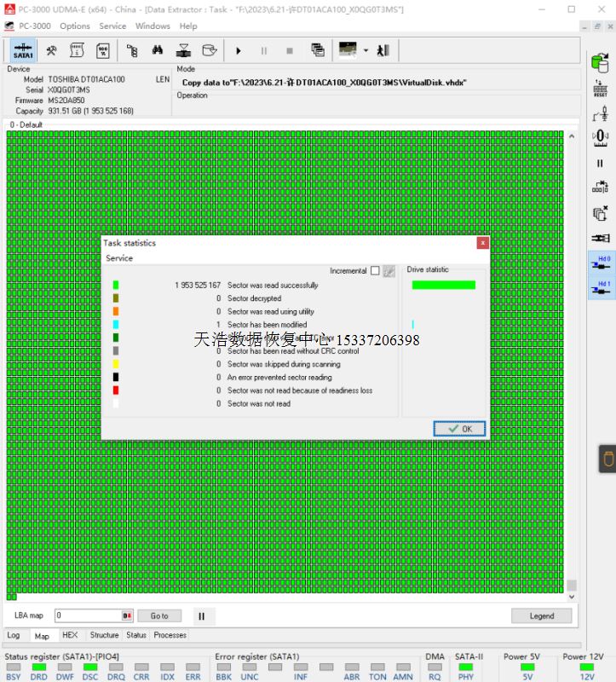Click the LBA map input field
The width and height of the screenshot is (616, 682).
pyautogui.click(x=88, y=616)
